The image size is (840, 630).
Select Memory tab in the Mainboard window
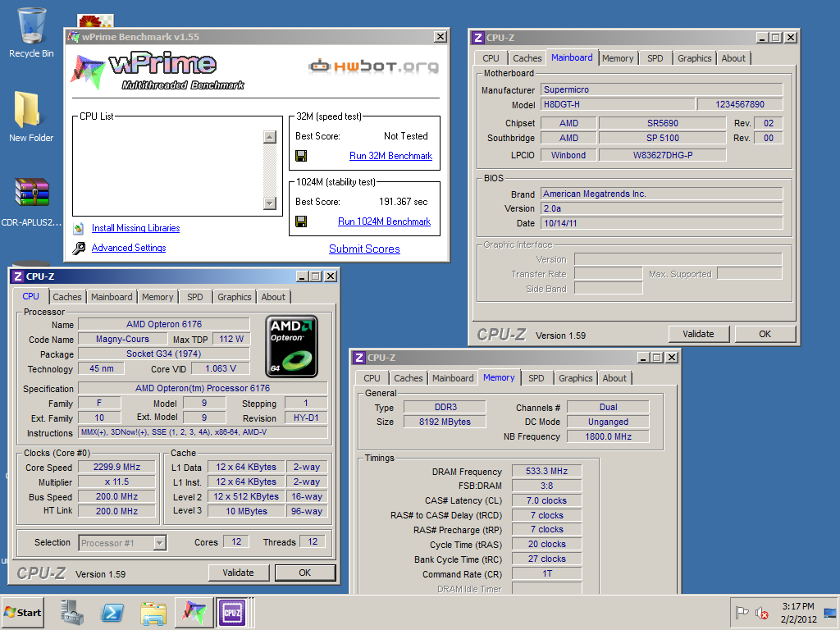click(x=618, y=58)
